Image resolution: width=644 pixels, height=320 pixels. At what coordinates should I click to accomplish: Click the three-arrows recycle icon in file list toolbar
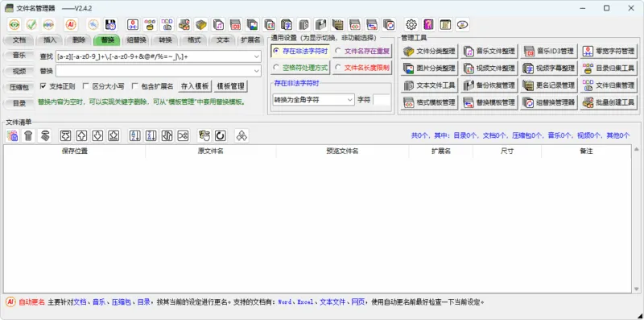(242, 135)
